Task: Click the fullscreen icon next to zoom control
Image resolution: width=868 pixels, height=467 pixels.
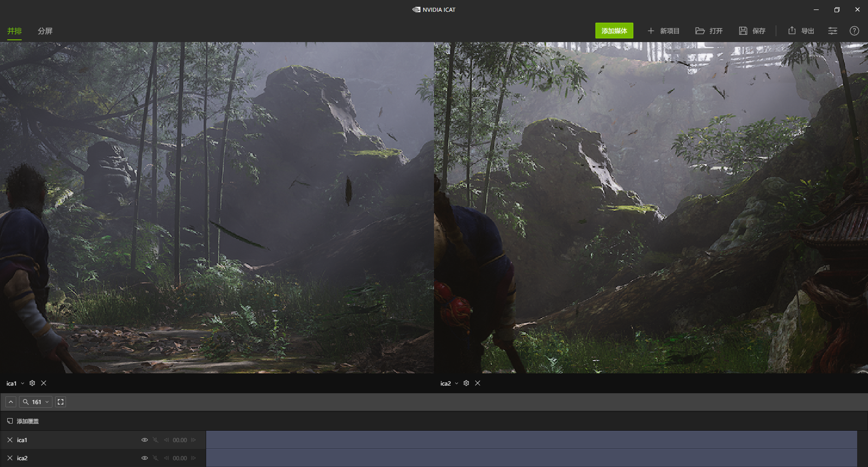Action: 61,401
